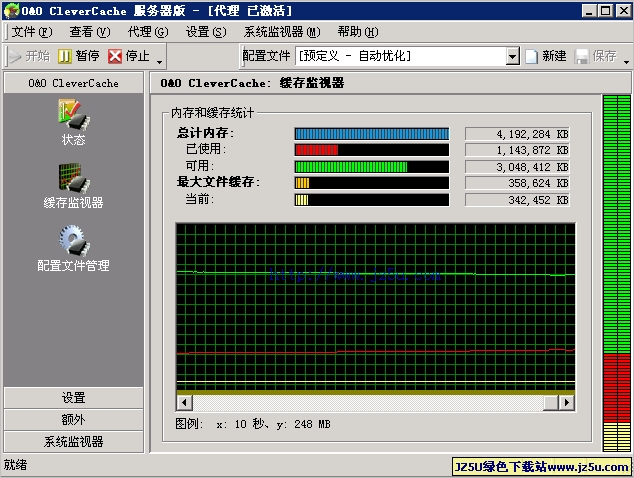
Task: Click the 暂停 pause icon
Action: click(x=64, y=56)
